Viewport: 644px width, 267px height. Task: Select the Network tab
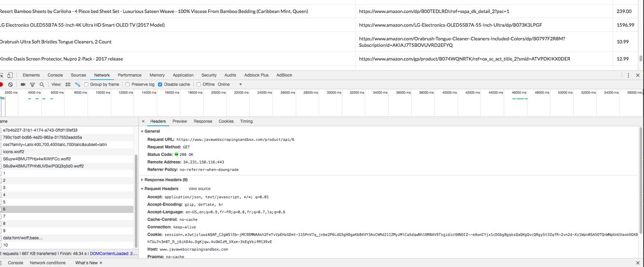pyautogui.click(x=102, y=75)
